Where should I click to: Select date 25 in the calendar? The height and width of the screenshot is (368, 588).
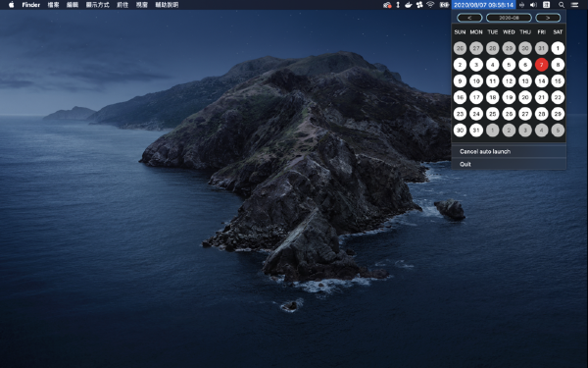[x=492, y=114]
